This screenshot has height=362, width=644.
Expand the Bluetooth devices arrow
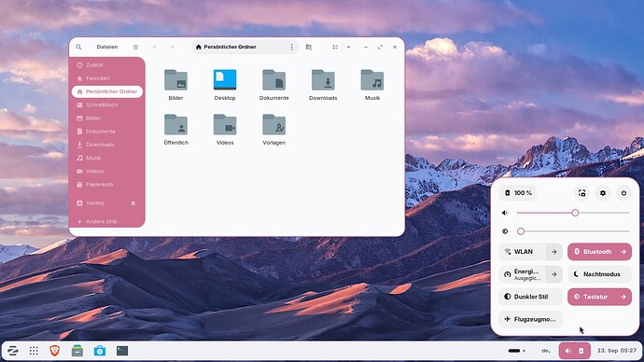[x=623, y=252]
